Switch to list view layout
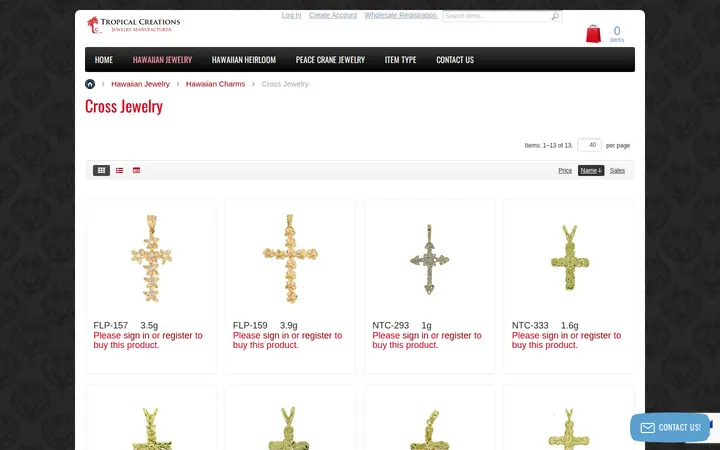 pyautogui.click(x=119, y=170)
